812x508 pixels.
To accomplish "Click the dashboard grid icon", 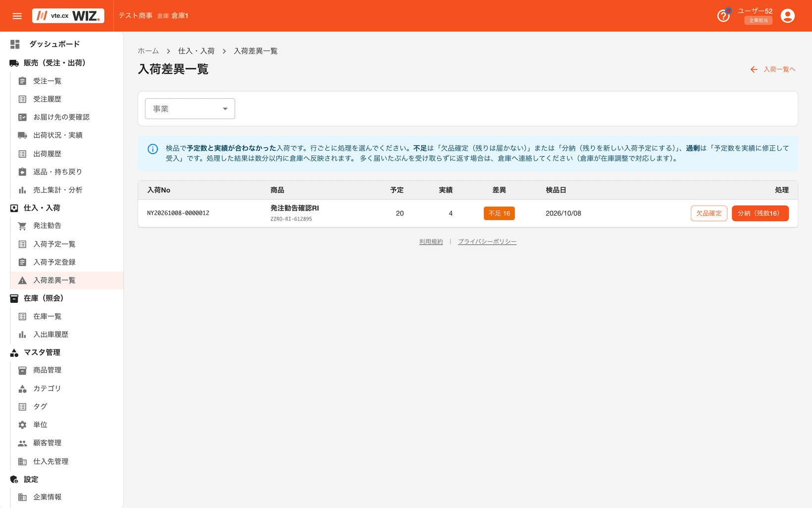I will [15, 44].
